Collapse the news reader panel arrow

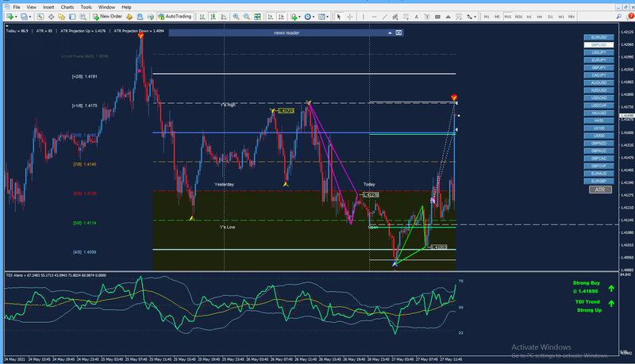(390, 33)
